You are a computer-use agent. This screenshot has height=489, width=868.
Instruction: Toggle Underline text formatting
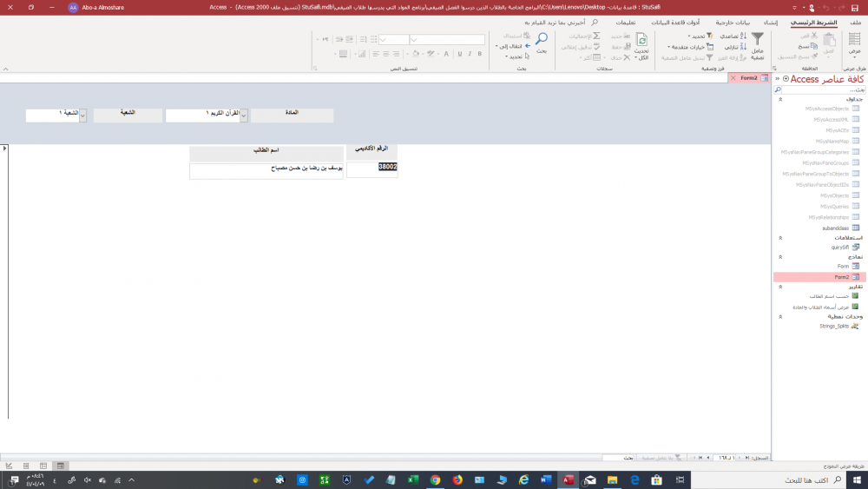(459, 54)
